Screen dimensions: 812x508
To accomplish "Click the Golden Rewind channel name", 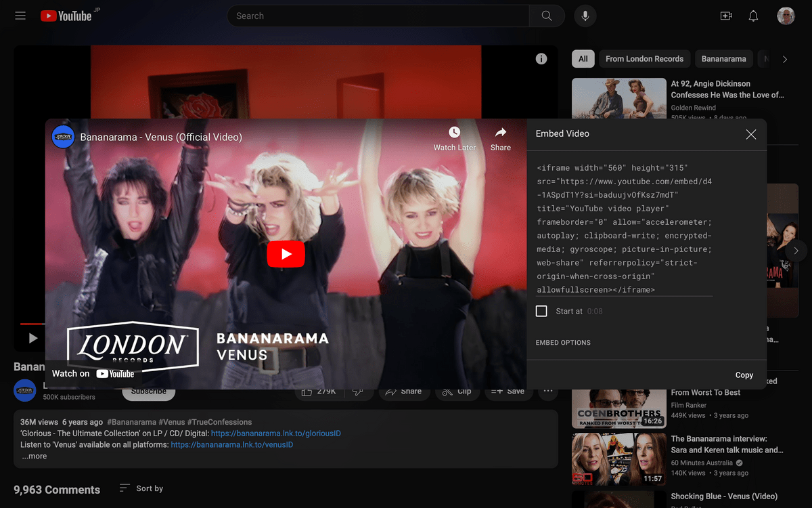I will click(x=694, y=108).
